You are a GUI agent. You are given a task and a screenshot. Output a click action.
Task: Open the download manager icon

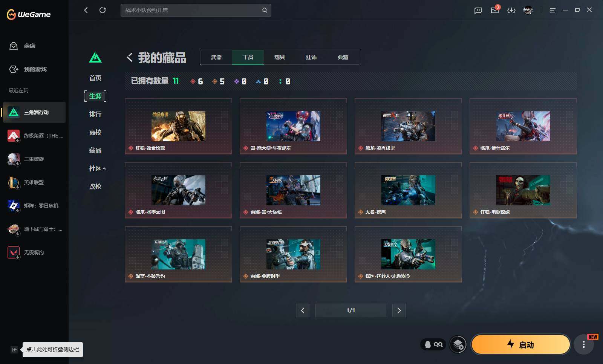coord(511,10)
